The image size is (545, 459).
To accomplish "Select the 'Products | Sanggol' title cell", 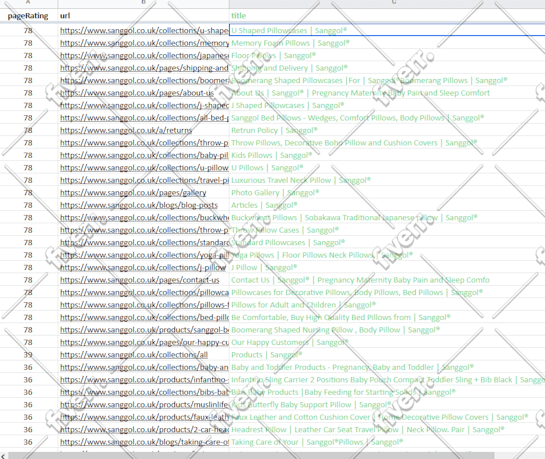I will tap(387, 355).
